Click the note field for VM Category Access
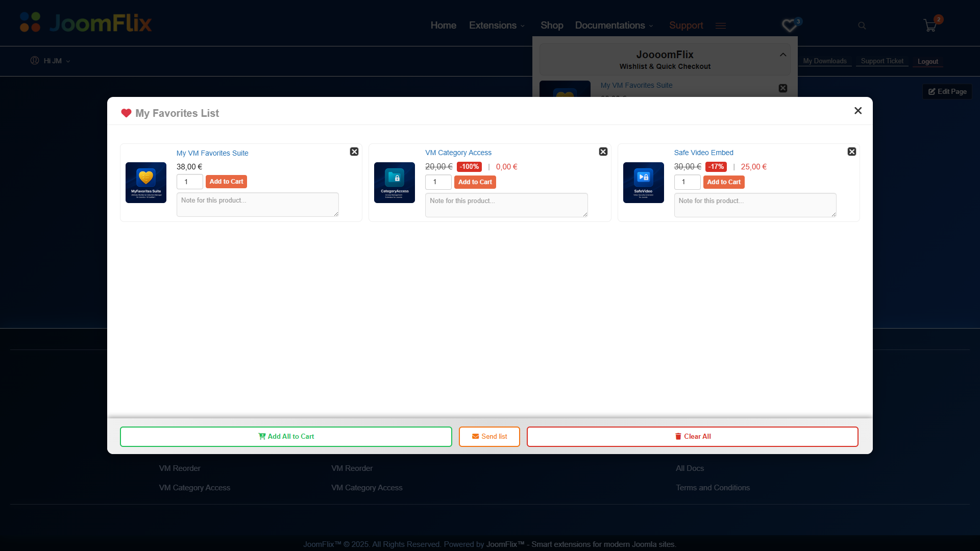Viewport: 980px width, 551px height. [x=506, y=205]
